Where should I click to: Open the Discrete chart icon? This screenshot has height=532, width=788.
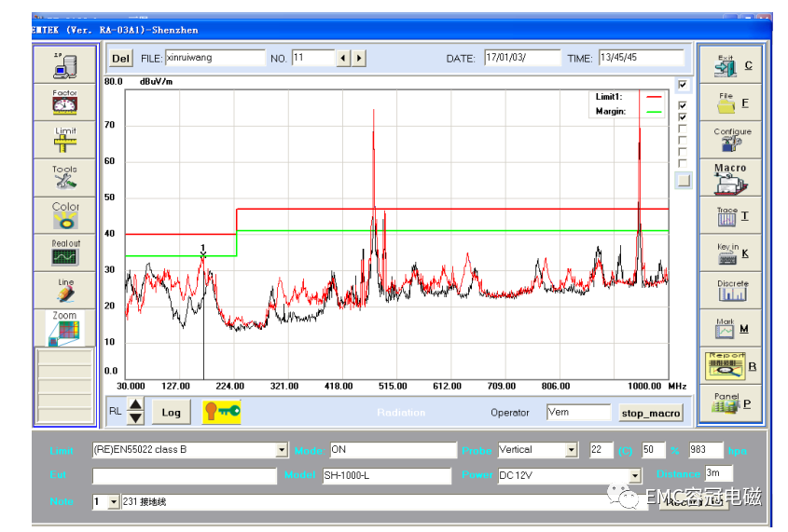731,291
